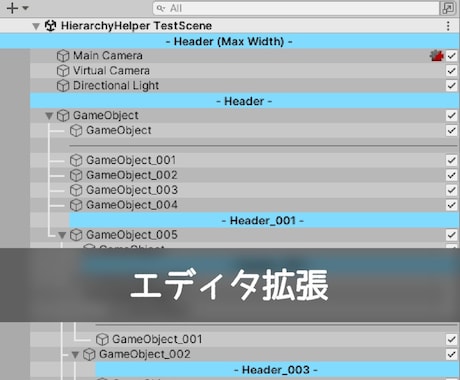Screen dimensions: 460x380
Task: Collapse the HierarchyHelper TestScene foldout
Action: pos(36,26)
